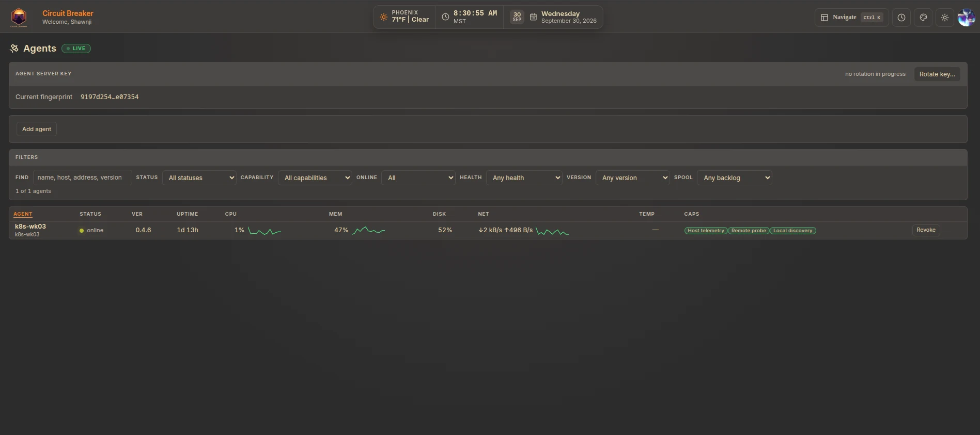This screenshot has width=980, height=435.
Task: Click the Rotate key... button
Action: coord(937,74)
